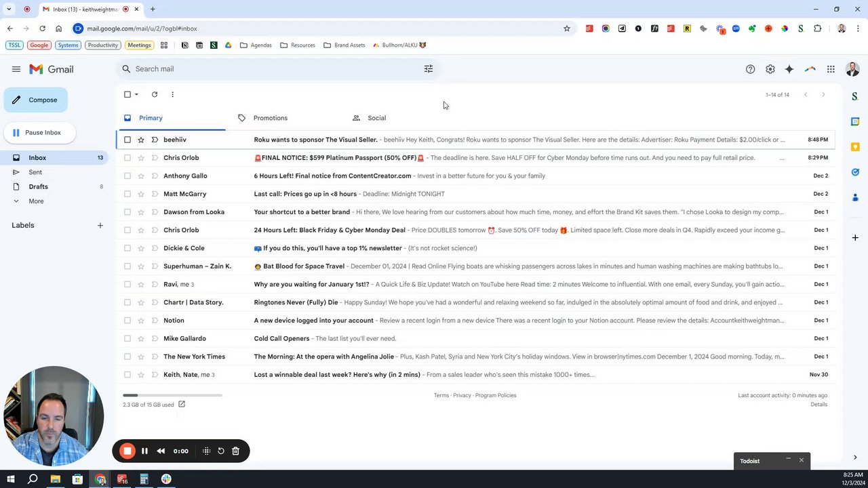Compose a new email

[36, 100]
